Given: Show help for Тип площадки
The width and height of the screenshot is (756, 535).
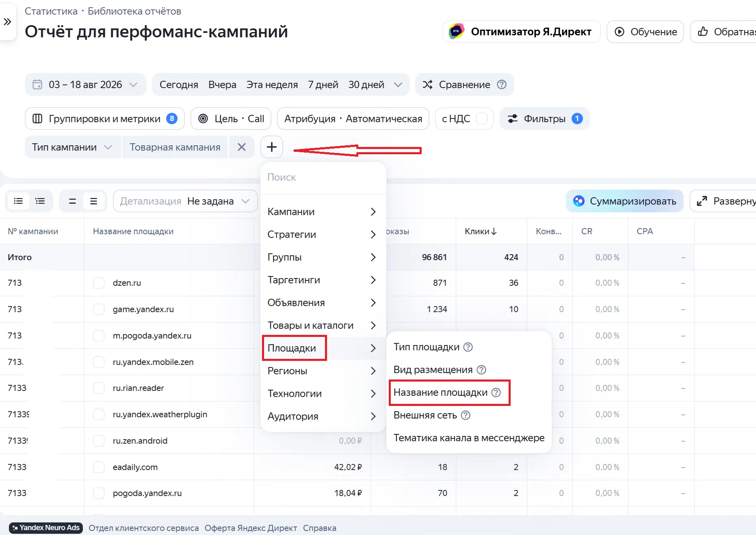Looking at the screenshot, I should coord(468,347).
